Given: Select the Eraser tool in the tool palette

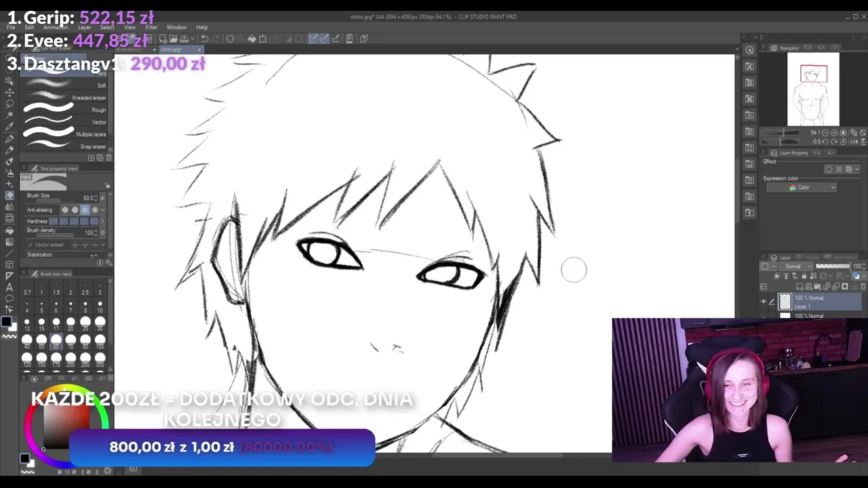Looking at the screenshot, I should (x=9, y=195).
